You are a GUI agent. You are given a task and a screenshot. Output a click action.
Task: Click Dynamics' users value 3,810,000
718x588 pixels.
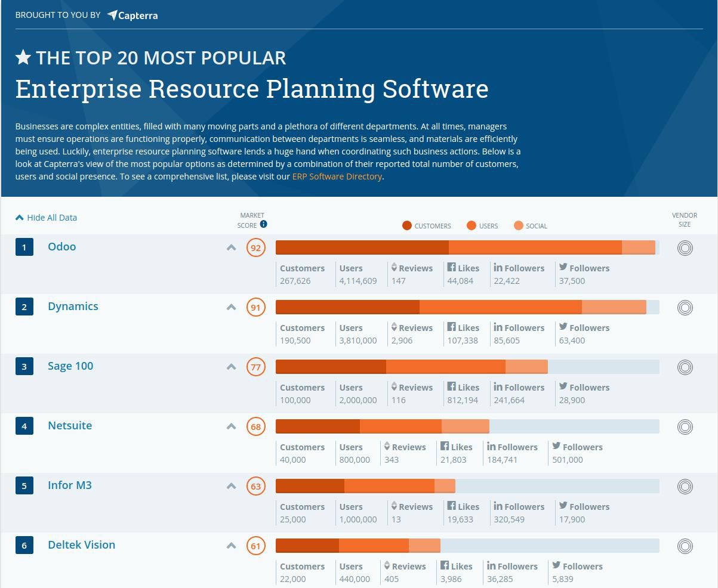358,341
